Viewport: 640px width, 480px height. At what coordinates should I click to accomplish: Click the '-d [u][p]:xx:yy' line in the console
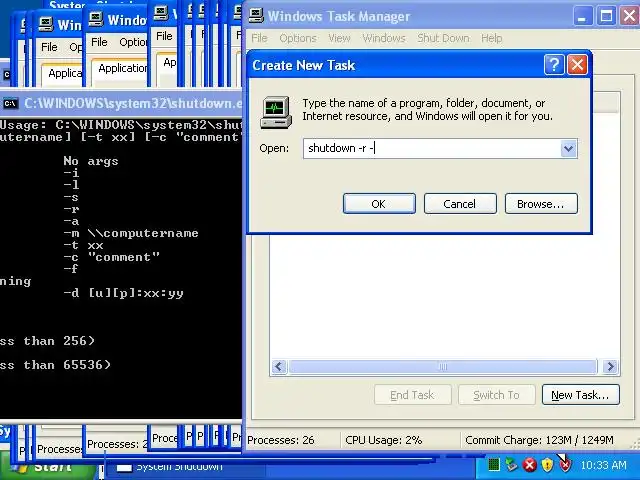123,293
